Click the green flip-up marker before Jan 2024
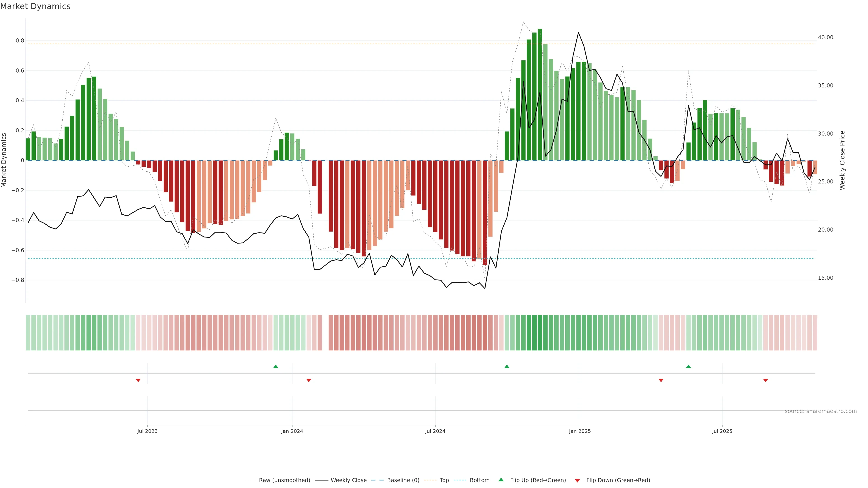868x488 pixels. [x=276, y=366]
